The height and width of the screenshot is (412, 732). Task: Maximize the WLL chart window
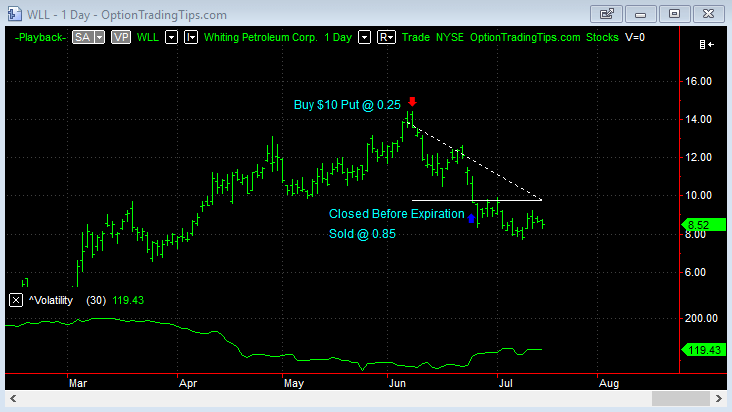tap(675, 14)
